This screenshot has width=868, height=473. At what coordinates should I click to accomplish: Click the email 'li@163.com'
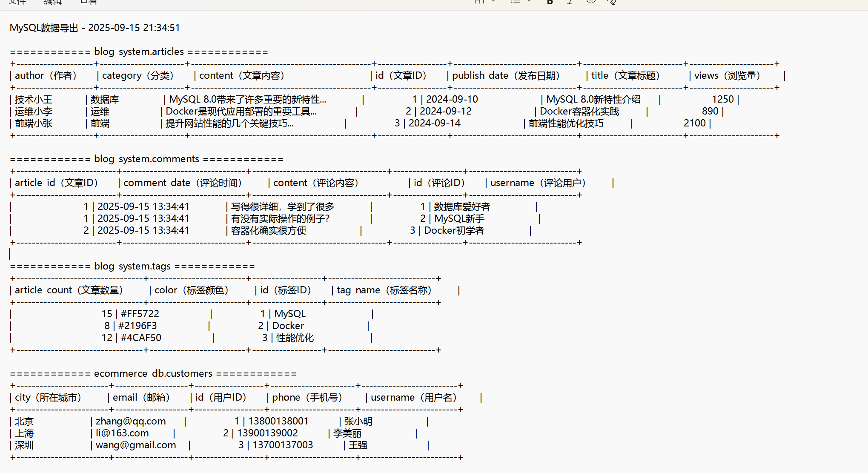pyautogui.click(x=122, y=433)
